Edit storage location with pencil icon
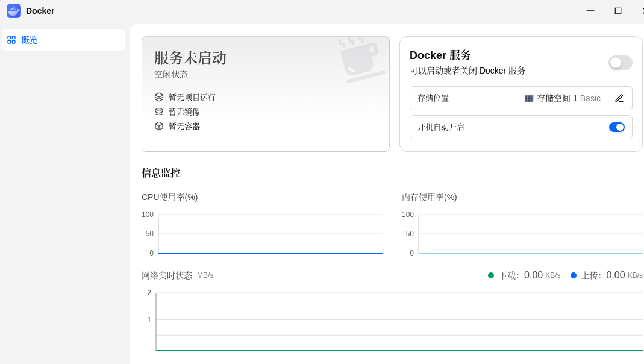Viewport: 644px width, 364px height. point(619,98)
